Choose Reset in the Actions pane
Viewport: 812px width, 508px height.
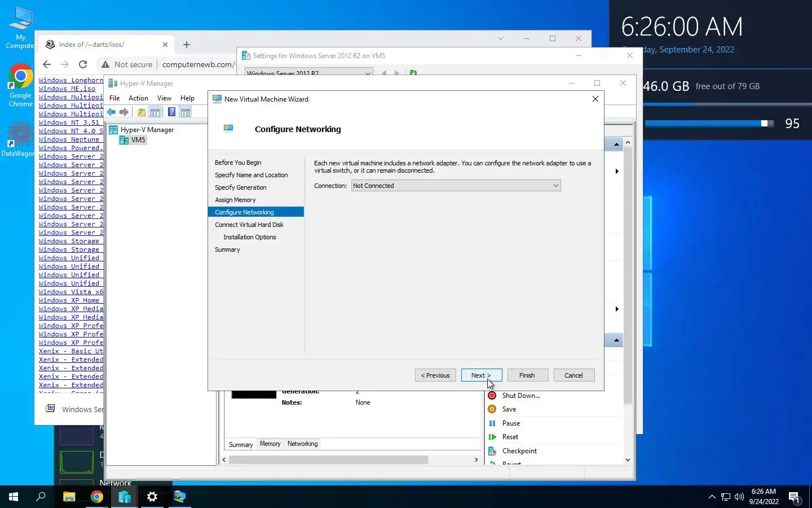click(x=510, y=437)
